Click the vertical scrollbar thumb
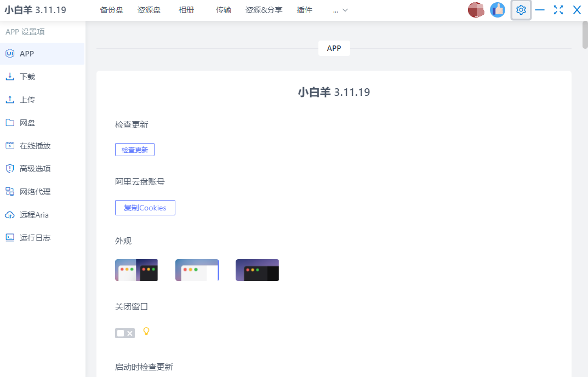The width and height of the screenshot is (588, 377). pyautogui.click(x=585, y=35)
